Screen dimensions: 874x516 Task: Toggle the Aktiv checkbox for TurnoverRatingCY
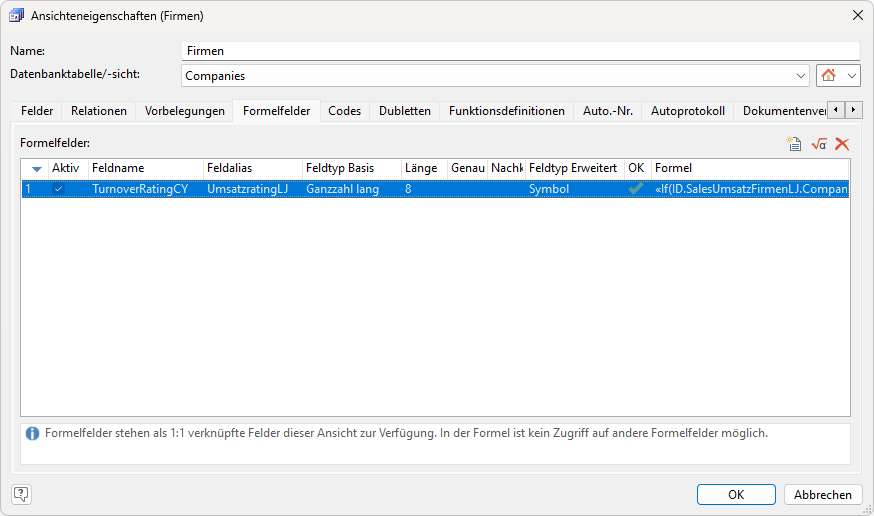pyautogui.click(x=59, y=188)
